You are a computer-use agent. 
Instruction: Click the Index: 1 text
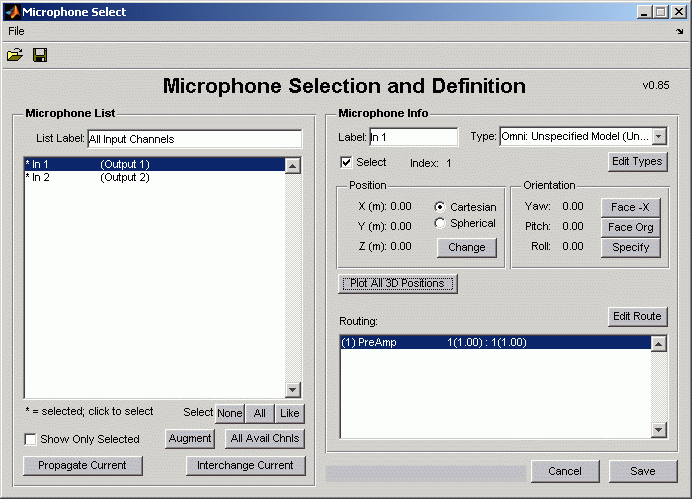(431, 163)
